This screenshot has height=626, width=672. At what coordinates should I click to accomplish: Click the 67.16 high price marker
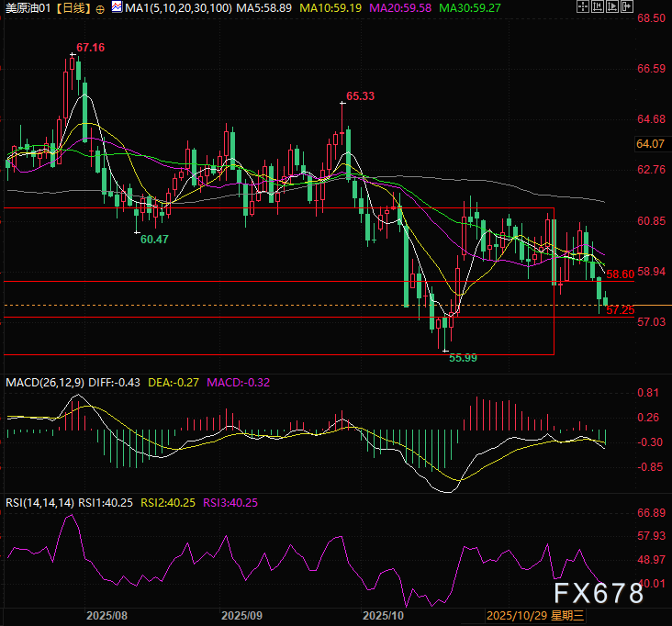point(90,47)
